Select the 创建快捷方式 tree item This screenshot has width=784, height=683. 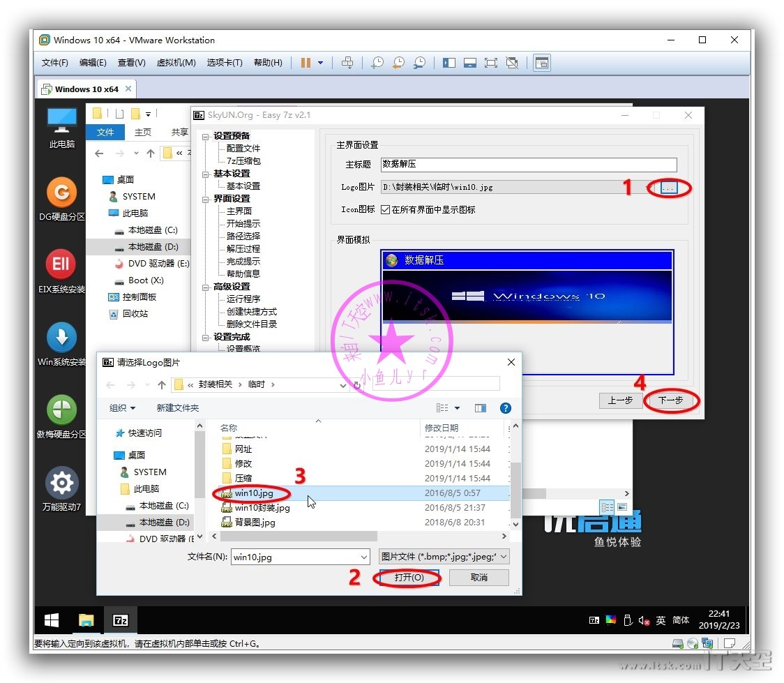(x=252, y=311)
